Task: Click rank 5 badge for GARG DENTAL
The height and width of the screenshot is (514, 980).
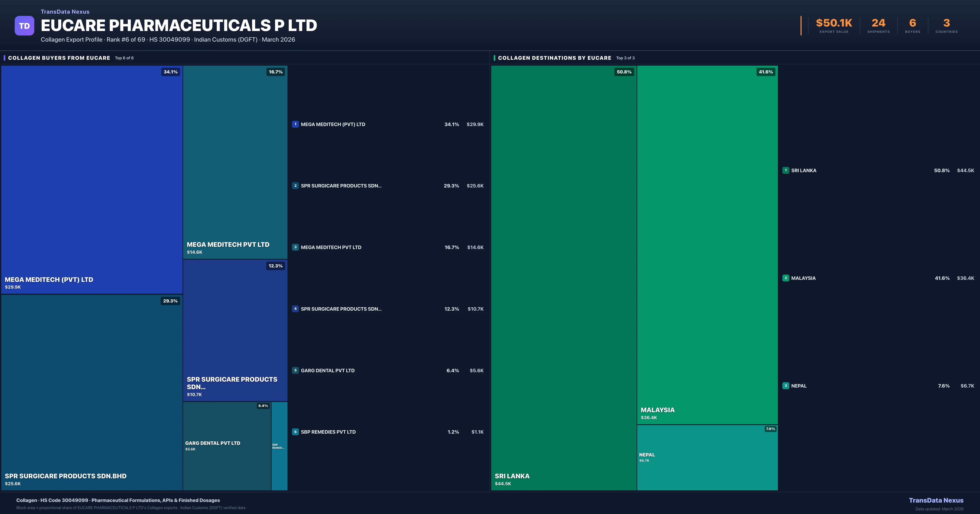Action: click(x=295, y=370)
